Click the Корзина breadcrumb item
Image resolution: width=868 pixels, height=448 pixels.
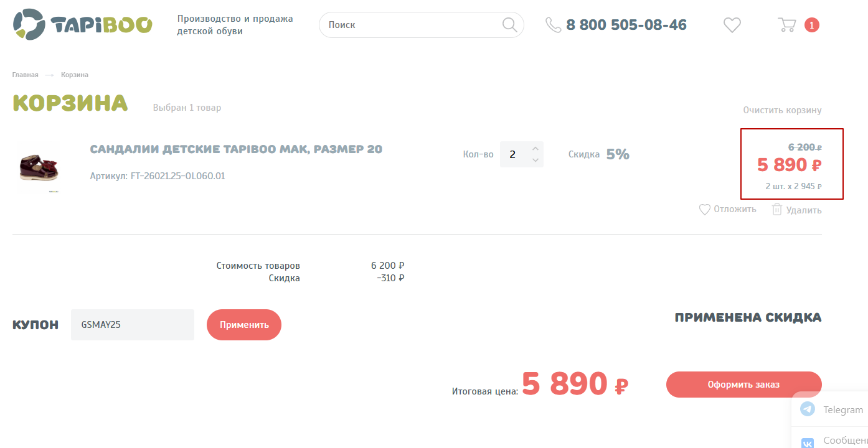point(75,75)
